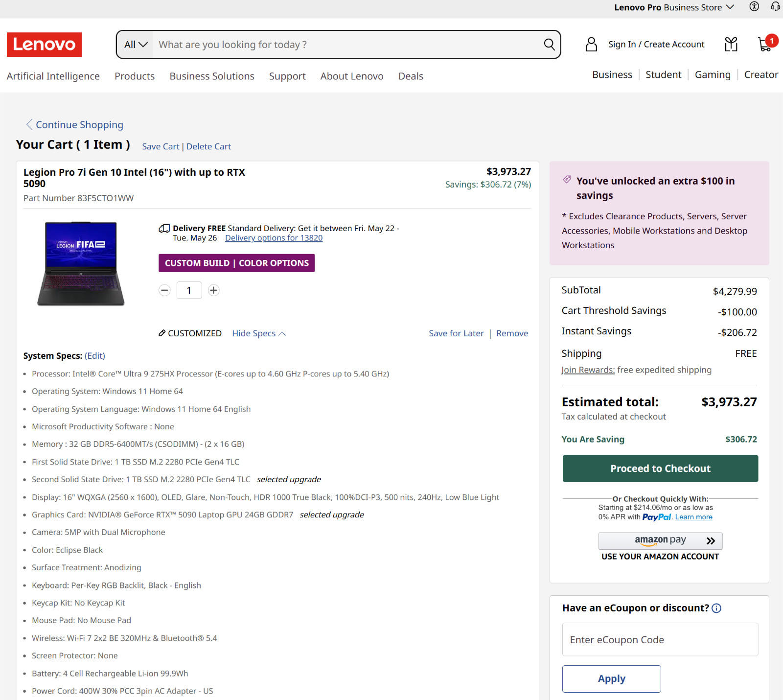Click the quantity number field
Image resolution: width=783 pixels, height=700 pixels.
(x=189, y=290)
